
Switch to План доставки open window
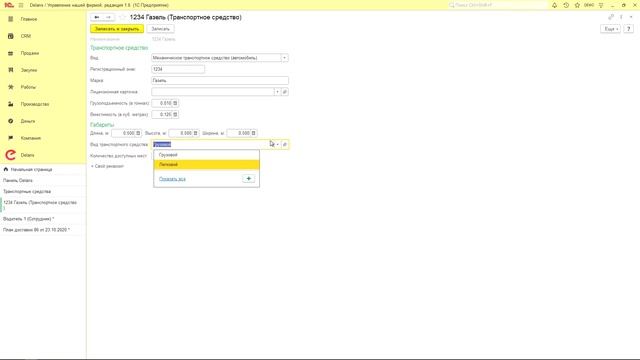36,230
